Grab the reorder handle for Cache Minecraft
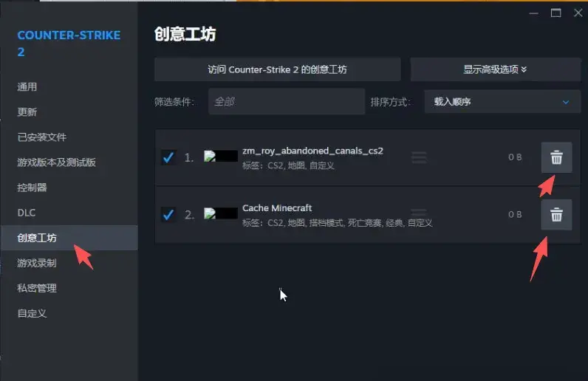Viewport: 588px width, 381px height. click(419, 215)
